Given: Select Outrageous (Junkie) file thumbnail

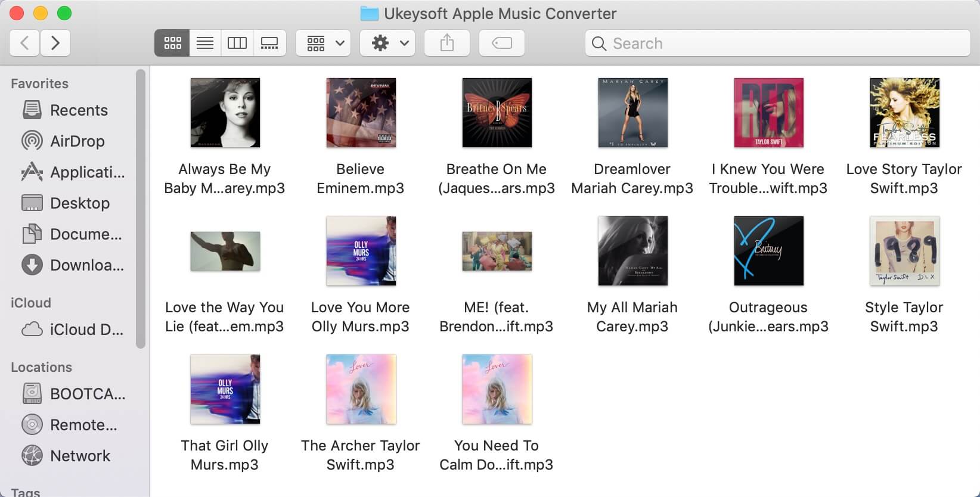Looking at the screenshot, I should 769,251.
